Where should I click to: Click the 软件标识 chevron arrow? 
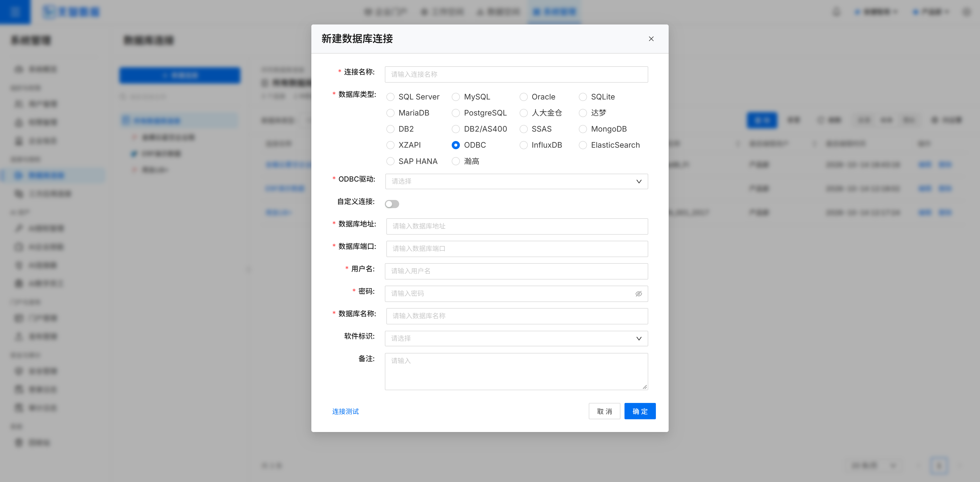[639, 338]
